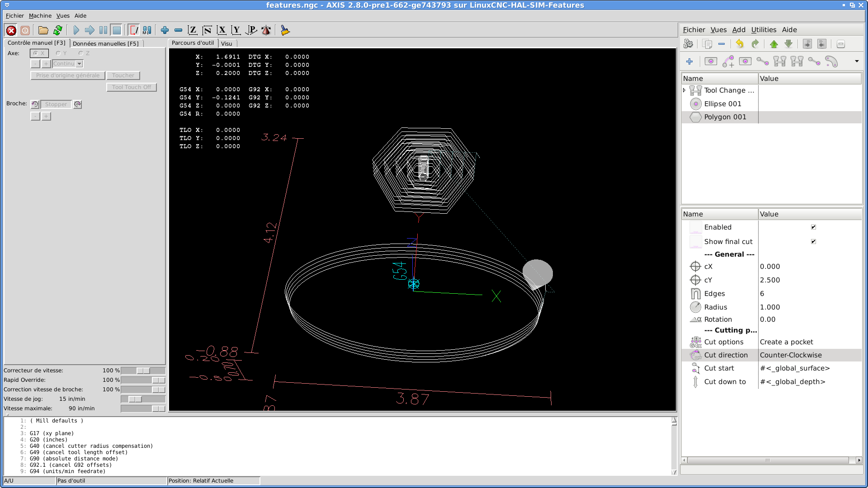Switch to side X view
Image resolution: width=868 pixels, height=488 pixels.
[x=222, y=30]
